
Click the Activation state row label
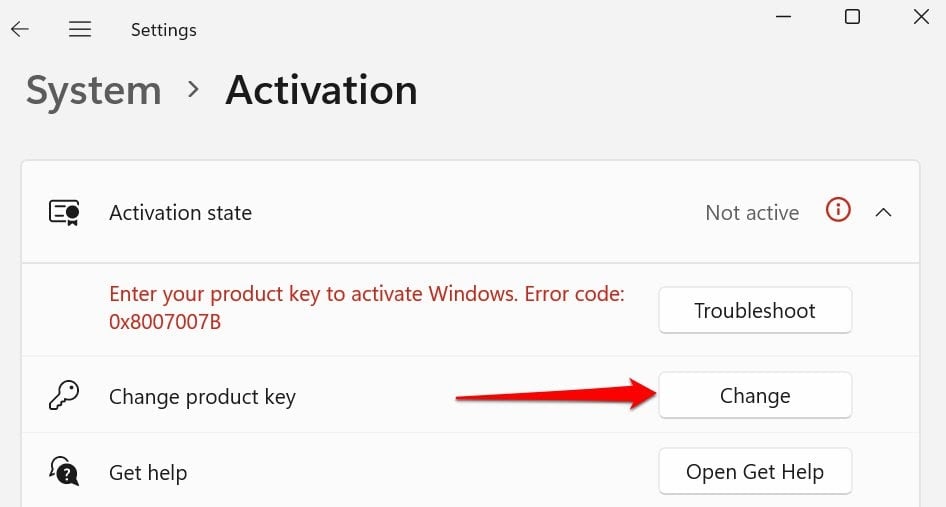tap(180, 213)
